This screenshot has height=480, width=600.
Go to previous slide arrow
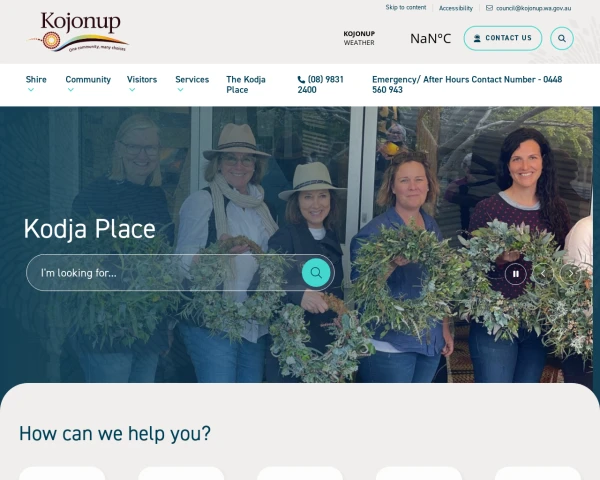(543, 274)
